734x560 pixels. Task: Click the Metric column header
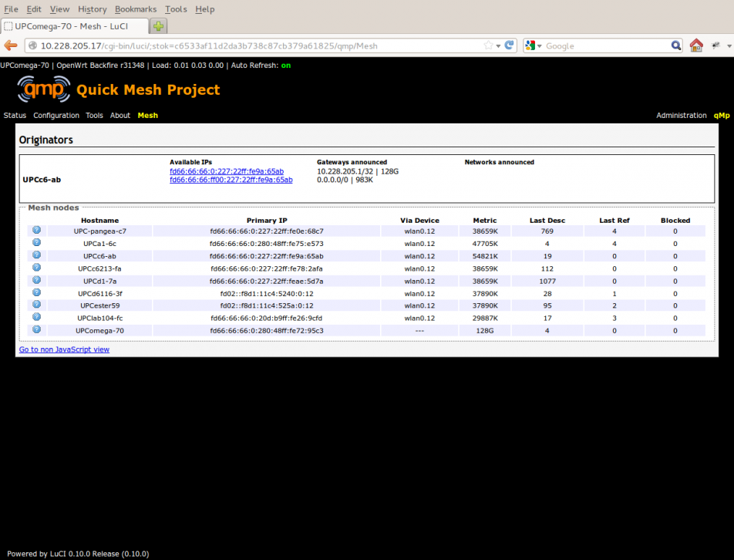click(x=485, y=221)
